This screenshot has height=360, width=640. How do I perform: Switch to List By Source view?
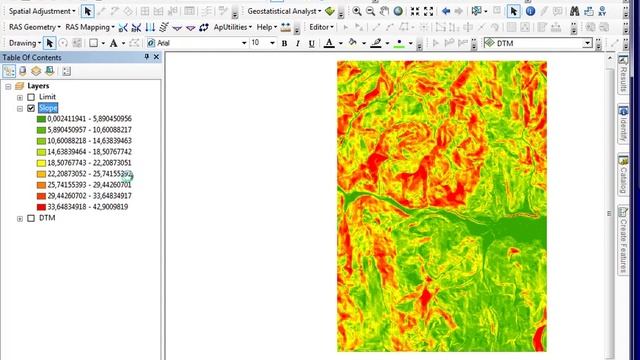coord(23,71)
